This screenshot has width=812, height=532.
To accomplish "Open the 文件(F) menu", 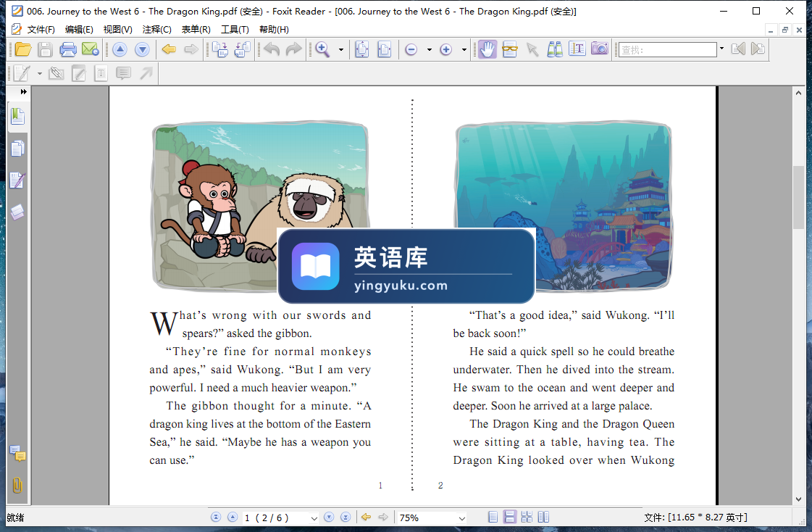I will point(41,30).
